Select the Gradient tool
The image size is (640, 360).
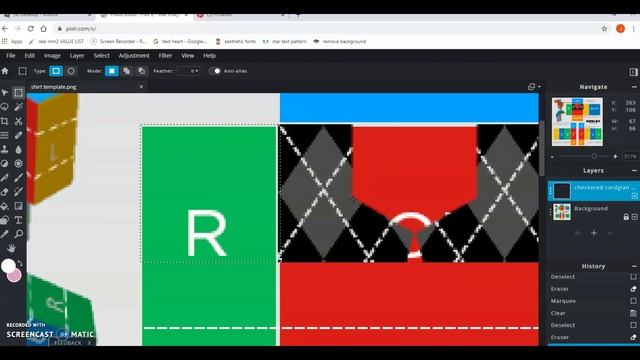pos(18,206)
